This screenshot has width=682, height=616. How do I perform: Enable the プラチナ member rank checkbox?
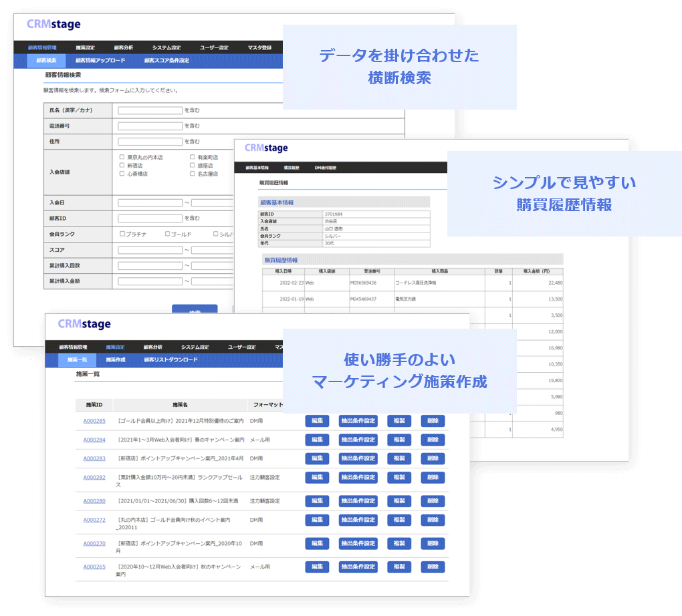pos(122,234)
